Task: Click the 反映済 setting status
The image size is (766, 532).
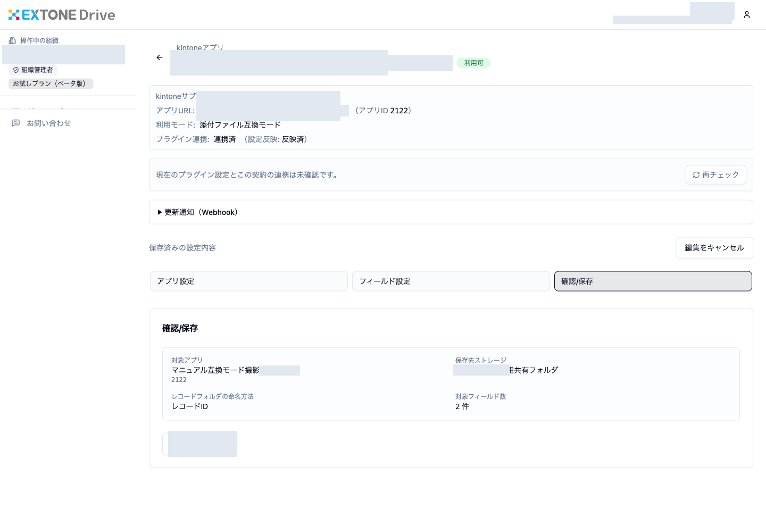Action: [x=293, y=139]
